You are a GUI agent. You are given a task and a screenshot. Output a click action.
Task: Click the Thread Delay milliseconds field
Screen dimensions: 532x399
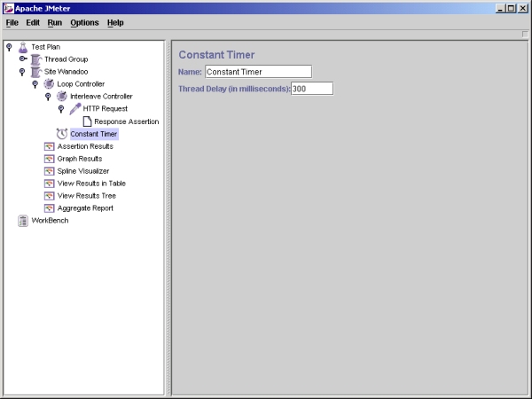tap(311, 89)
